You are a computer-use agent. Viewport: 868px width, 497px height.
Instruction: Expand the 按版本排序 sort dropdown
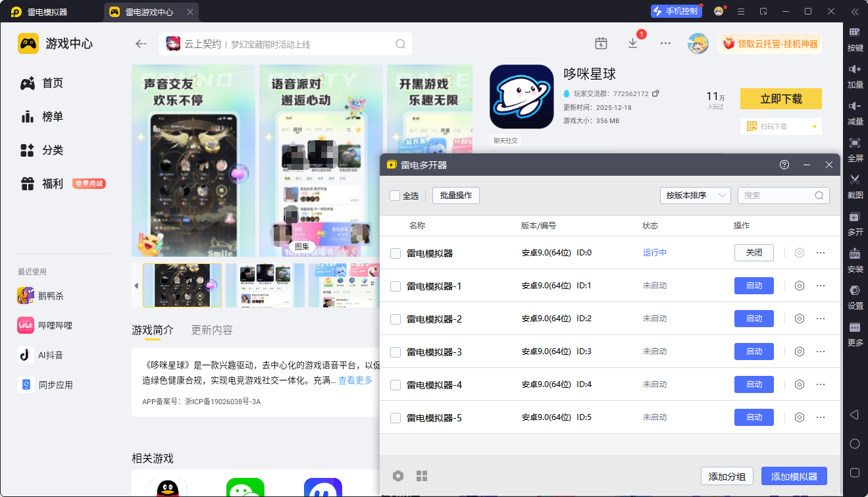[695, 196]
